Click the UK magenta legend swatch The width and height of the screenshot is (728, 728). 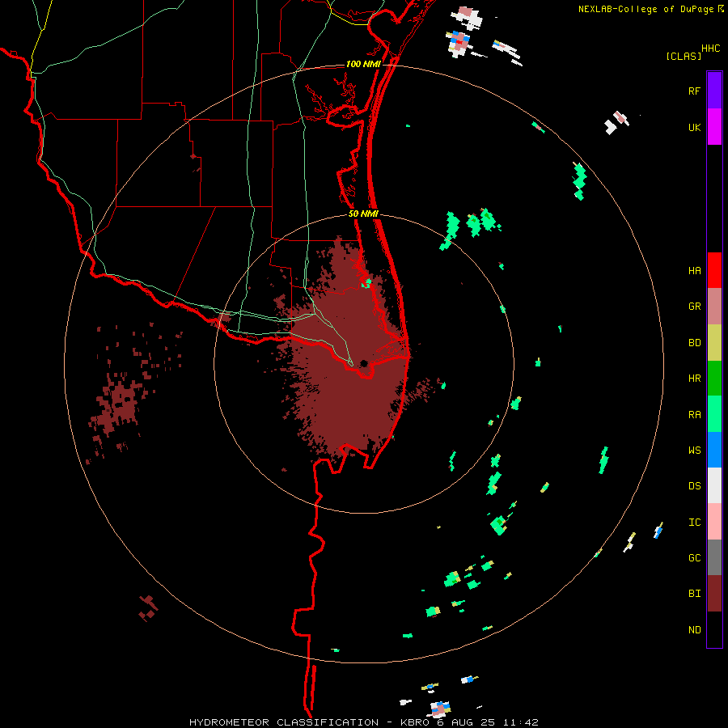tap(714, 127)
